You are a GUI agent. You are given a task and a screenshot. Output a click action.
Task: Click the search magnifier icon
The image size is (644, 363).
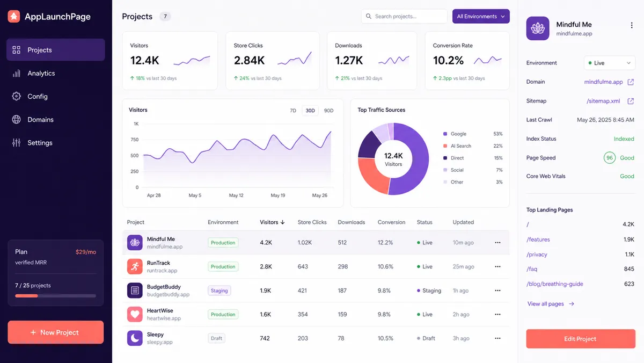click(369, 16)
